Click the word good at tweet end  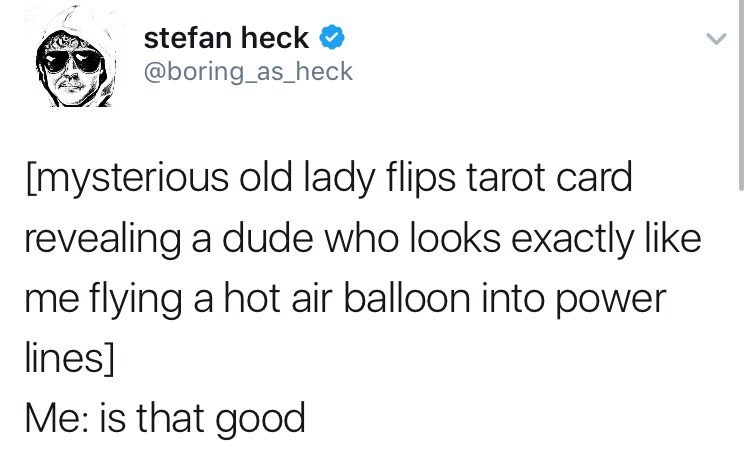260,419
